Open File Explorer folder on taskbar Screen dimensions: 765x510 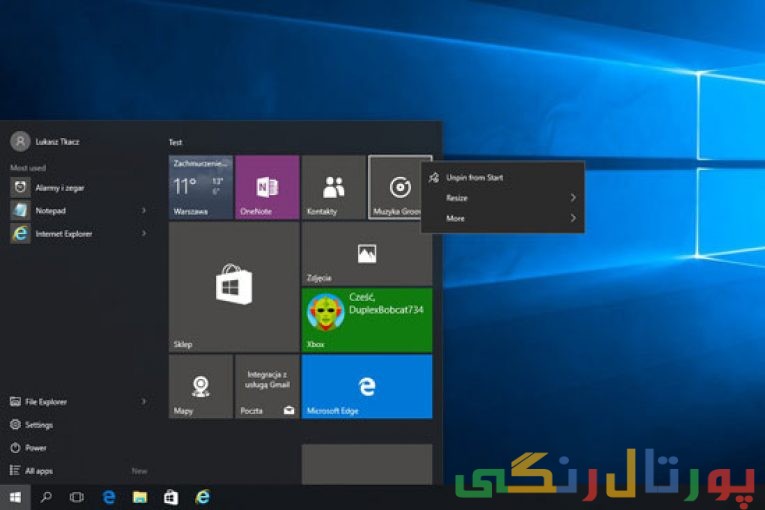tap(140, 497)
